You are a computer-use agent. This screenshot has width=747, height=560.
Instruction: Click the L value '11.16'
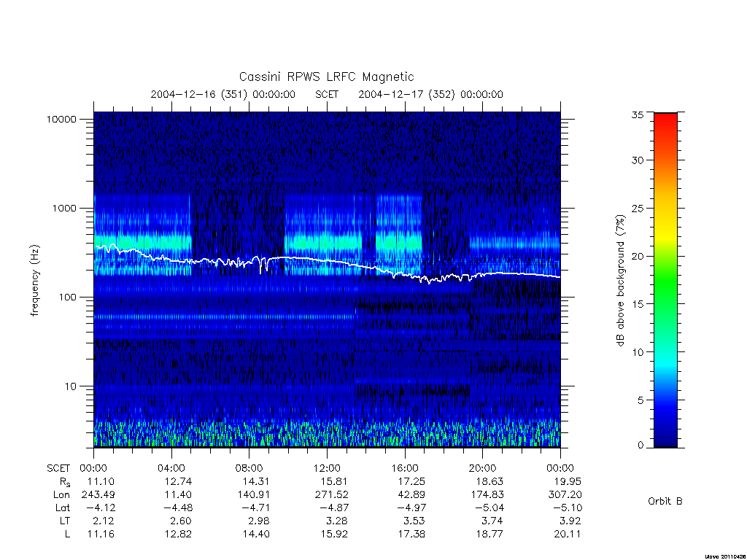(101, 534)
